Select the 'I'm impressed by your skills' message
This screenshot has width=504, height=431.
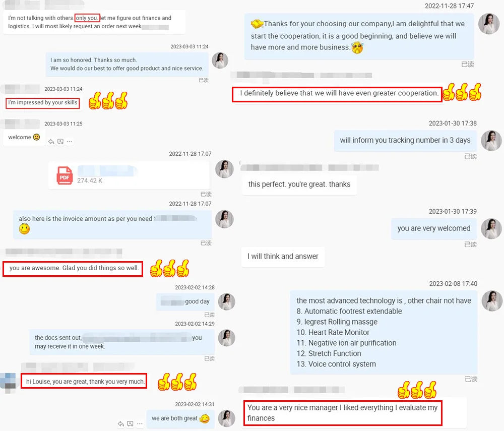[43, 103]
